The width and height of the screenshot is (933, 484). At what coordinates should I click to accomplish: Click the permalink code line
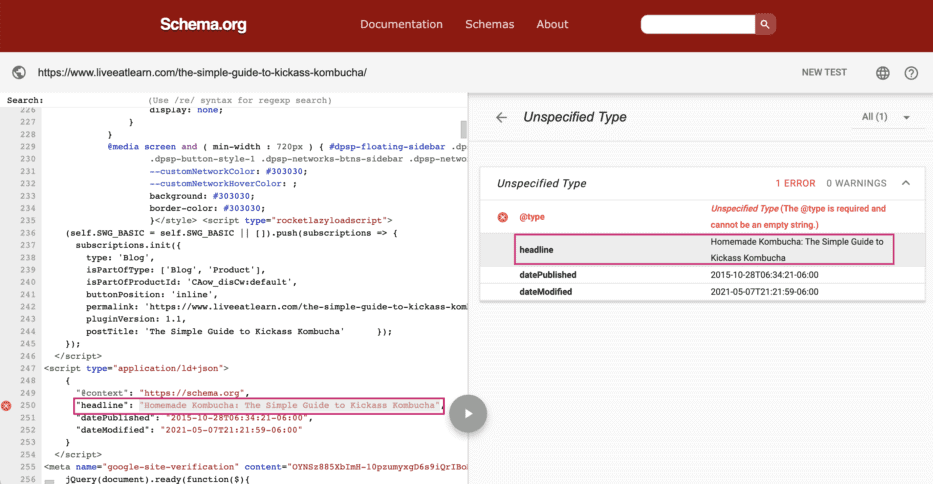click(276, 307)
